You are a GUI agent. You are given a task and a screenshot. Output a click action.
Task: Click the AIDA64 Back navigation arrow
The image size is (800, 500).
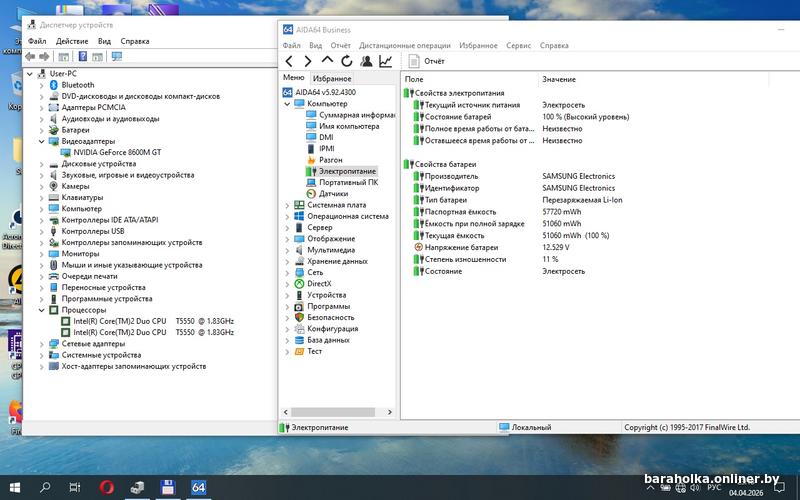pyautogui.click(x=290, y=61)
